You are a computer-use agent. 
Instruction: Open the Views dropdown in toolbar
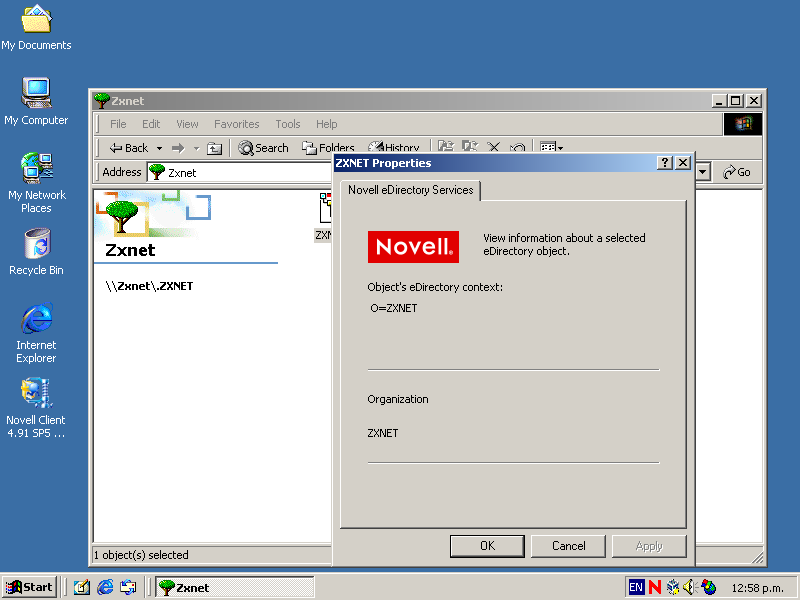[x=552, y=147]
